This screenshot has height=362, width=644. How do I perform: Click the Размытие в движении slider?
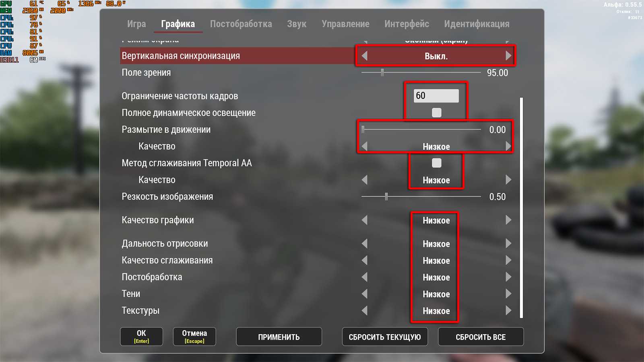click(421, 130)
